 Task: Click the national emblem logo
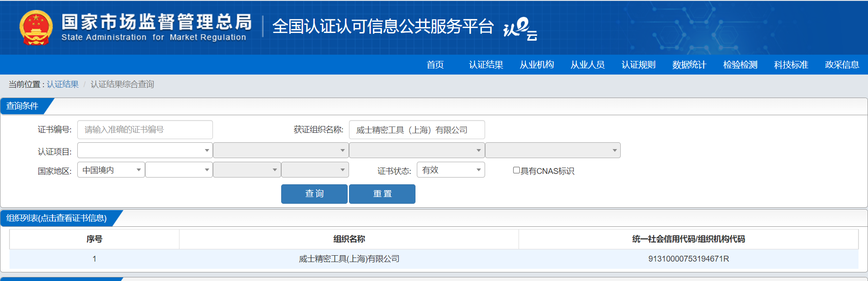click(x=36, y=27)
